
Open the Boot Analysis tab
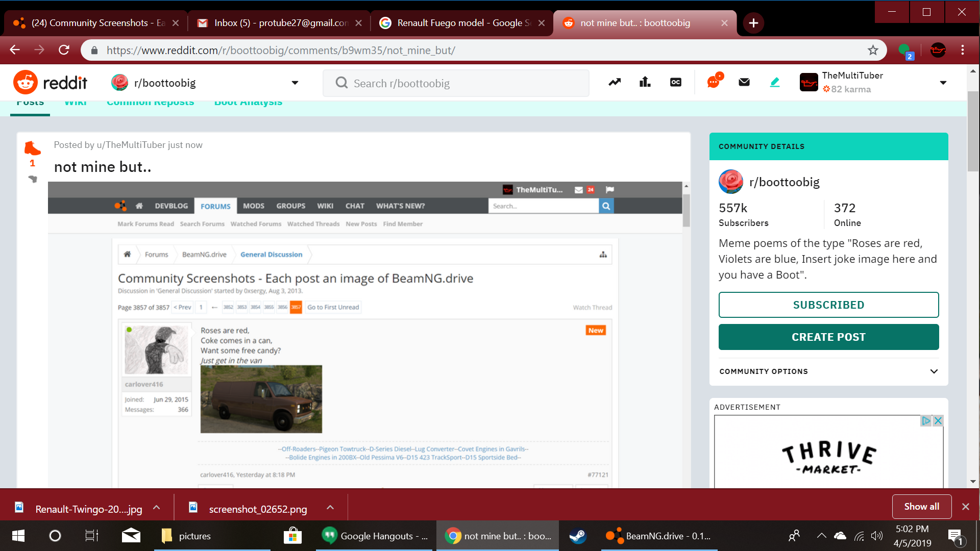[x=248, y=104]
